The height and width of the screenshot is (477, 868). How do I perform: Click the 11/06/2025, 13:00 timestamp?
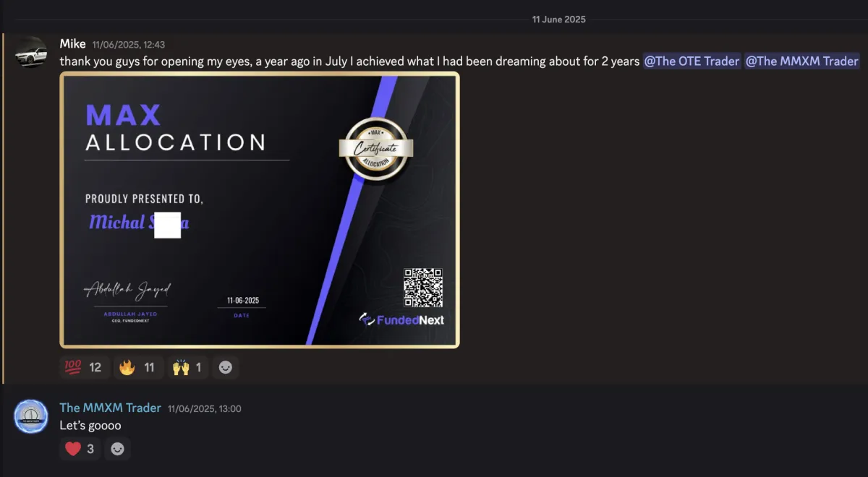coord(205,409)
